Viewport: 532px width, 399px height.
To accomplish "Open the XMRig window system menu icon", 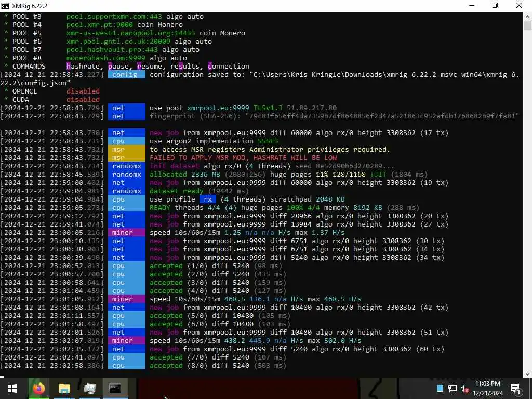I will coord(5,6).
